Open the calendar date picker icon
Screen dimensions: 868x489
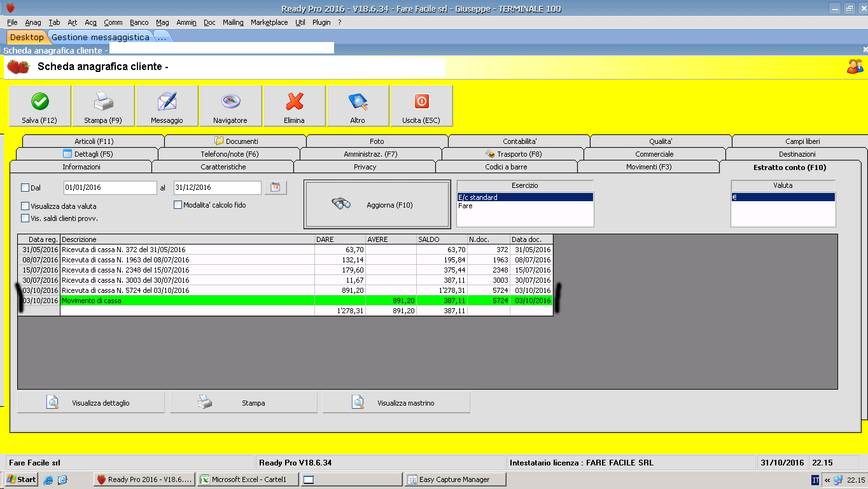pyautogui.click(x=276, y=188)
